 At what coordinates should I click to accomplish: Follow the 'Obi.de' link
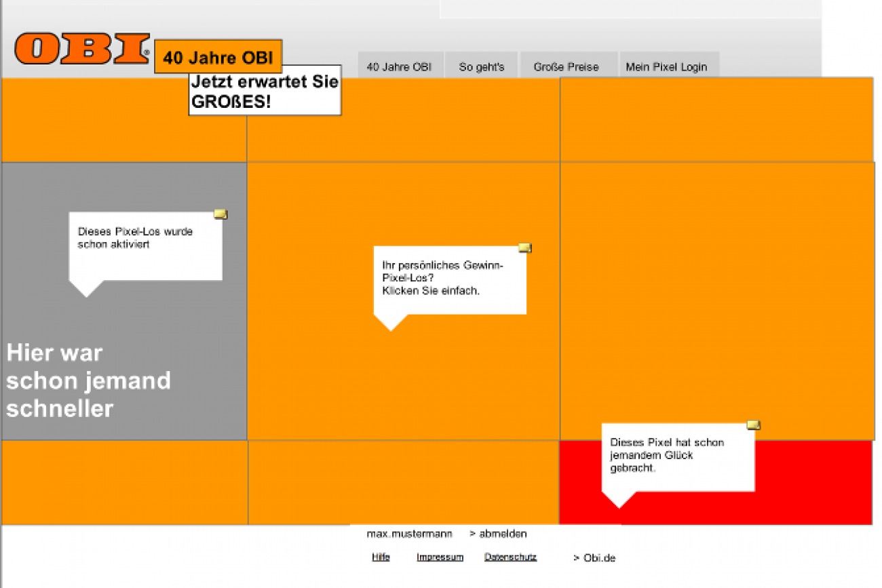594,558
